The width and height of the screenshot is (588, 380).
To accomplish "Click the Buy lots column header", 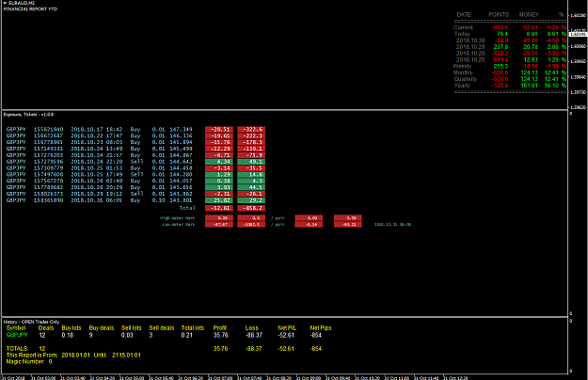I will click(x=72, y=328).
